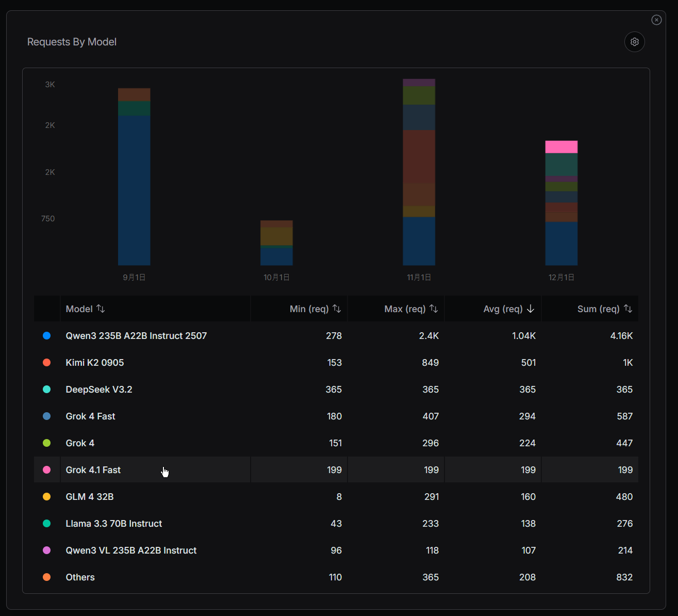Viewport: 678px width, 616px height.
Task: Sort table by Min (req) column
Action: coord(337,309)
